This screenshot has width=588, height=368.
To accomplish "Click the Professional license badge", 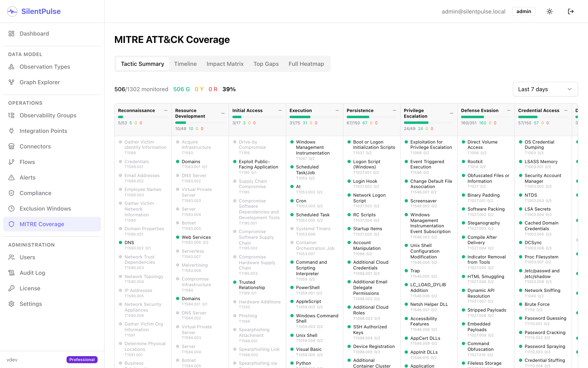I will [x=82, y=359].
